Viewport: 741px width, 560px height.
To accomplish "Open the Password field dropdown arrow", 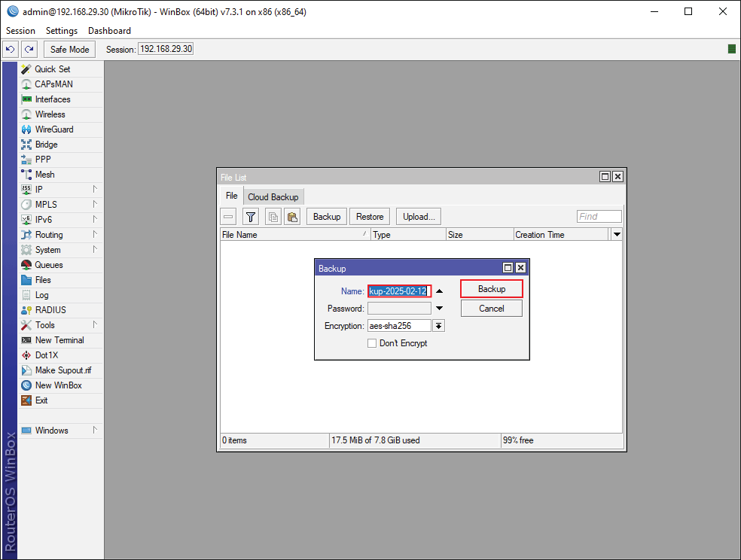I will tap(439, 308).
